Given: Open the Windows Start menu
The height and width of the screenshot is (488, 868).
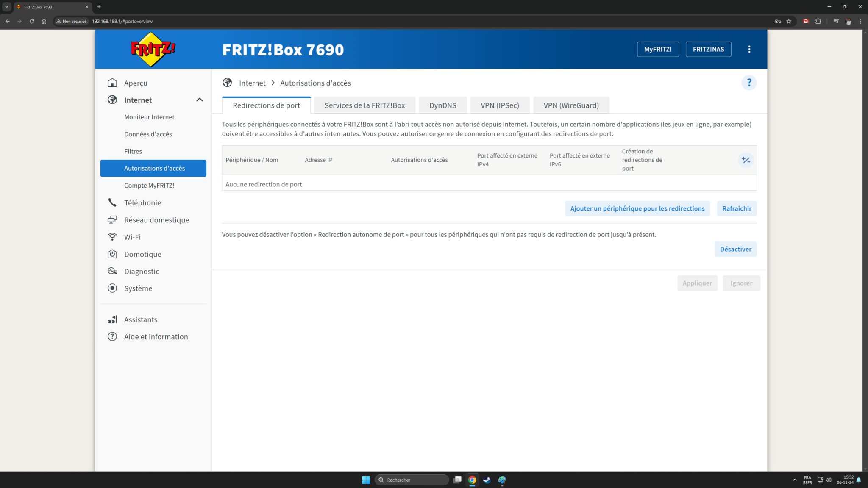Looking at the screenshot, I should point(366,480).
